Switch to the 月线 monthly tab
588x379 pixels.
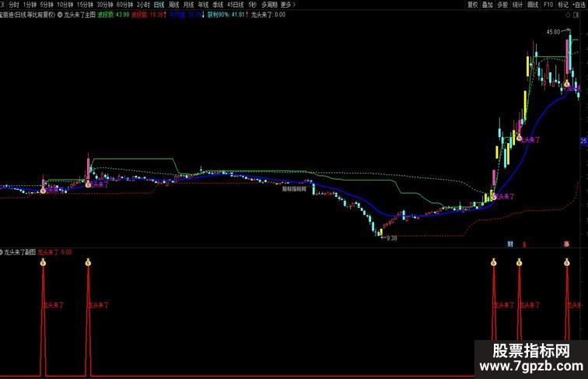(x=188, y=5)
